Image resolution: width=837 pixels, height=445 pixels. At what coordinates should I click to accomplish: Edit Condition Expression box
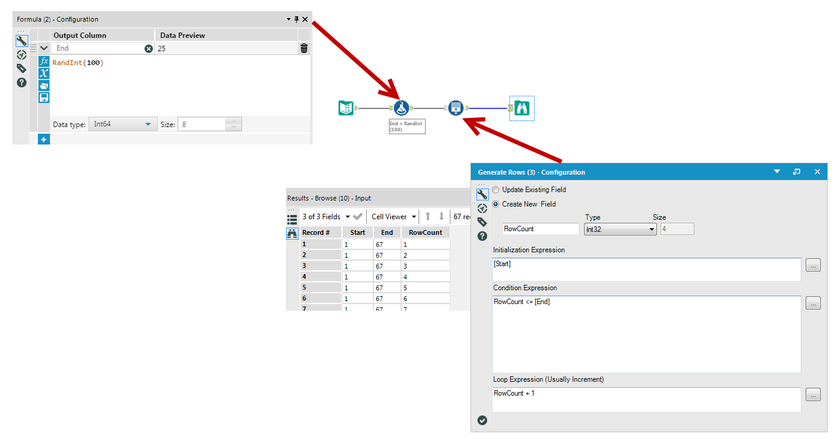[646, 334]
